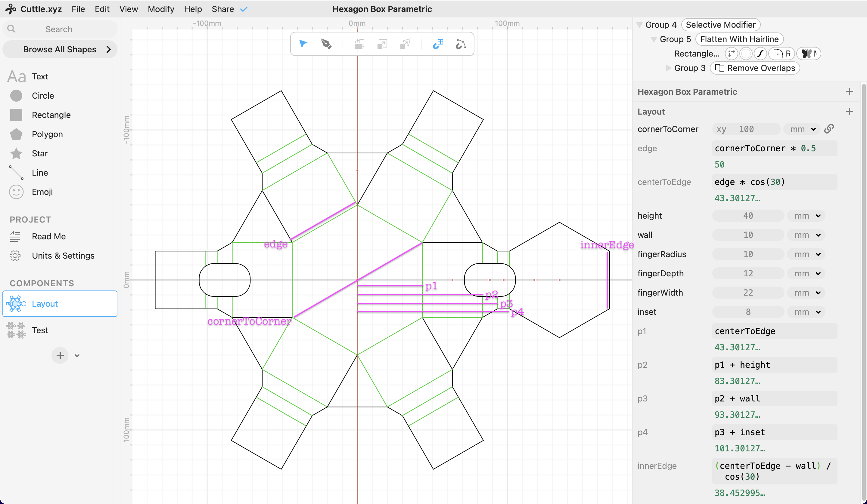Click the wall value input field
This screenshot has height=504, width=867.
tap(748, 235)
